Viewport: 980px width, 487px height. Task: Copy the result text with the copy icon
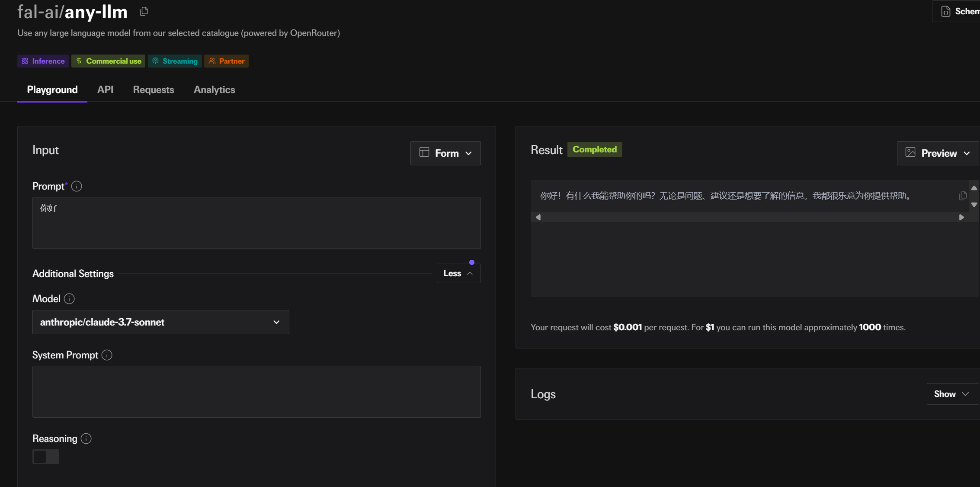pyautogui.click(x=963, y=196)
